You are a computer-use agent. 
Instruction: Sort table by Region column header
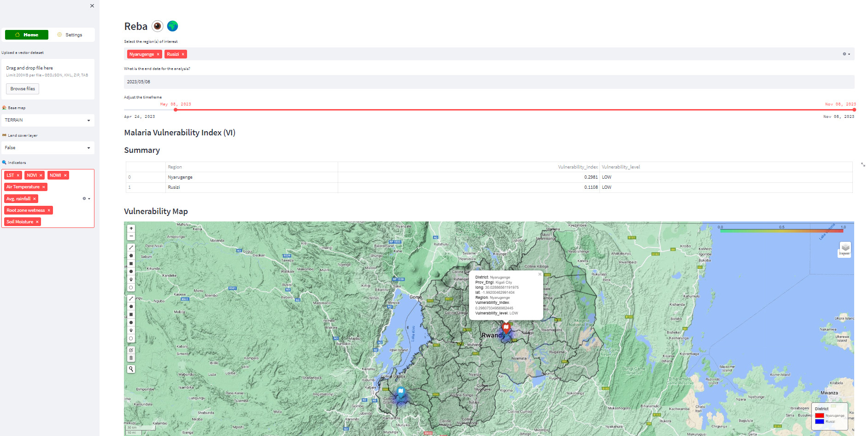252,167
